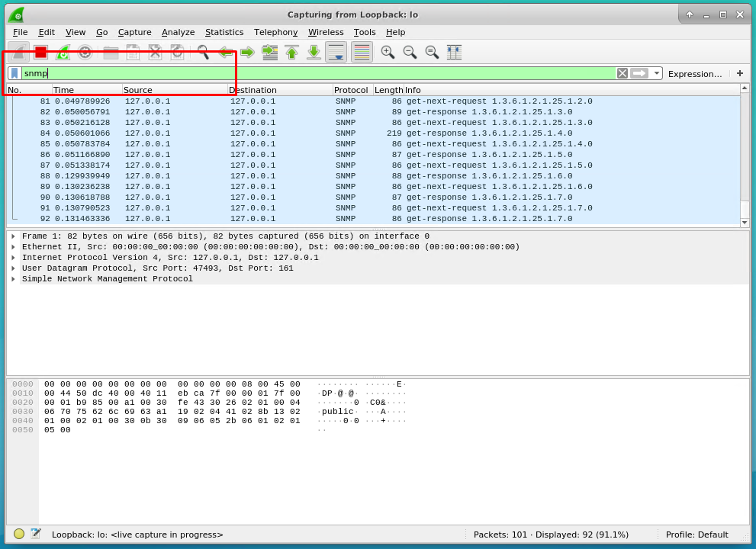The image size is (756, 549).
Task: Toggle packet colorization rules
Action: click(x=362, y=52)
